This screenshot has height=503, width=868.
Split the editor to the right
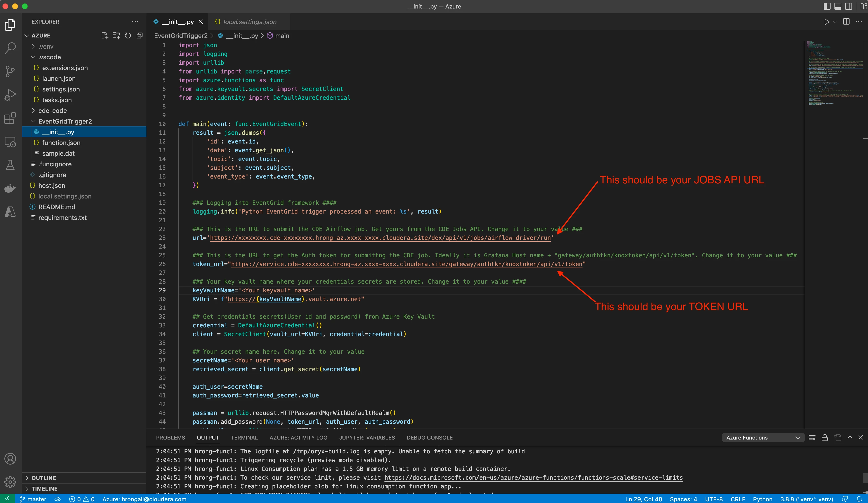tap(846, 22)
